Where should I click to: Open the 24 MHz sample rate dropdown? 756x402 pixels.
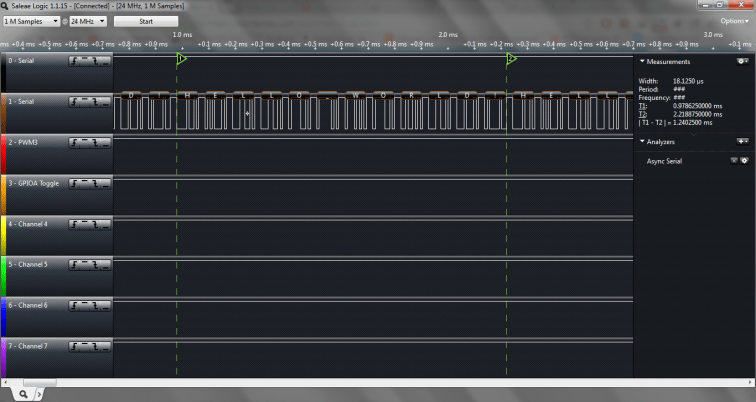point(88,21)
